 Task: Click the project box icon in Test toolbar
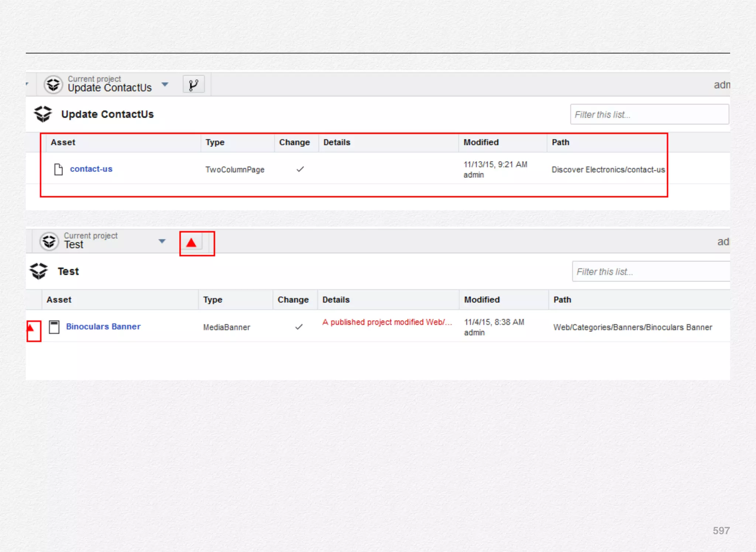coord(49,242)
